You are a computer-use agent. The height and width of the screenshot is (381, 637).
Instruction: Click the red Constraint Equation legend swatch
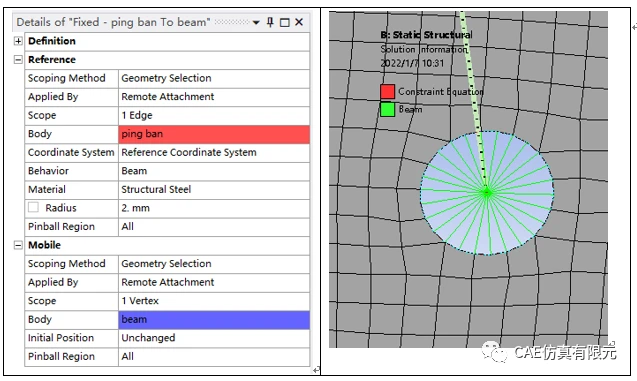coord(388,91)
